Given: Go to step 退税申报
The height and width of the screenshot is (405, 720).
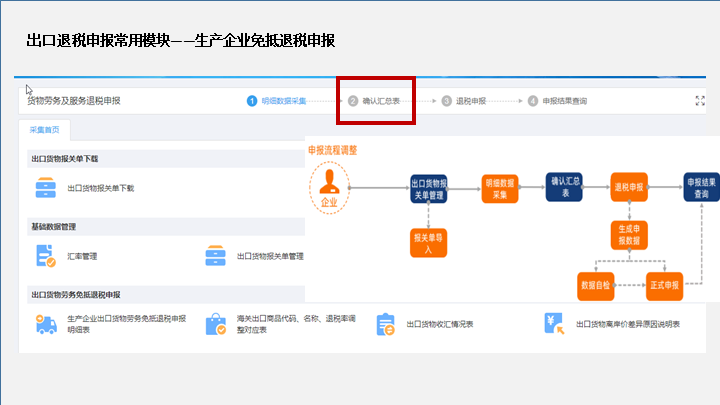Looking at the screenshot, I should click(x=471, y=101).
